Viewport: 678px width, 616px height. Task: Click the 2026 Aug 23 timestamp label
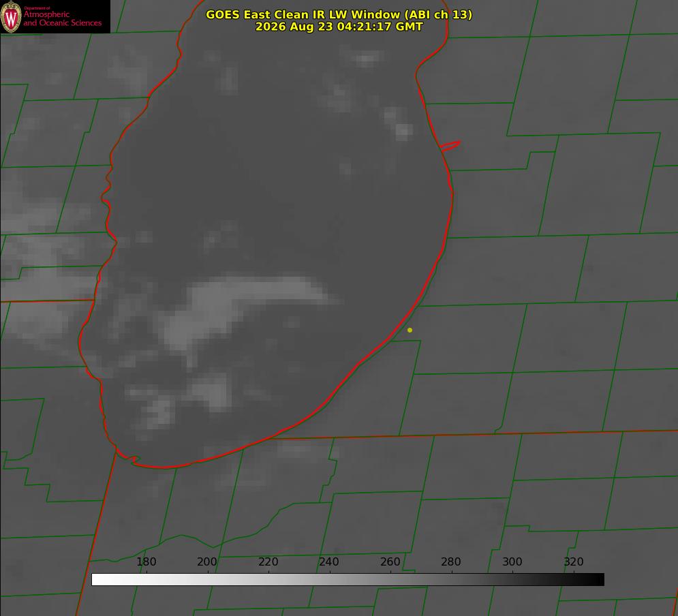(x=339, y=27)
